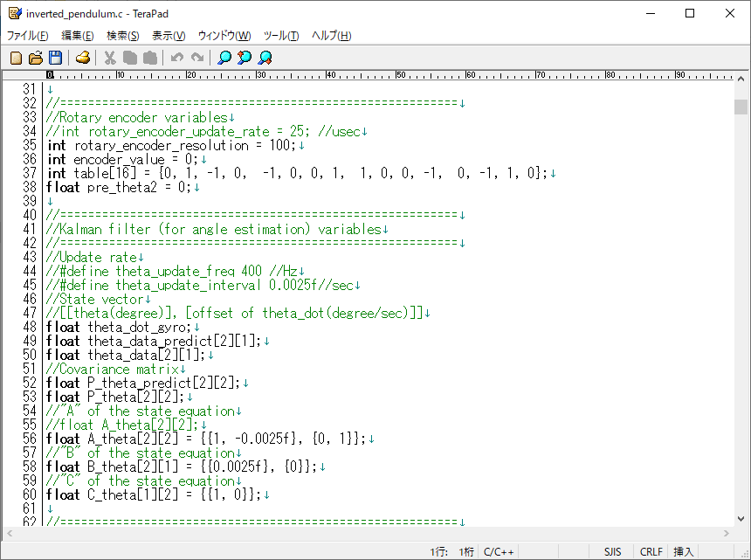Click "B_theta[2][1]" on line 58
This screenshot has width=751, height=560.
tap(133, 467)
